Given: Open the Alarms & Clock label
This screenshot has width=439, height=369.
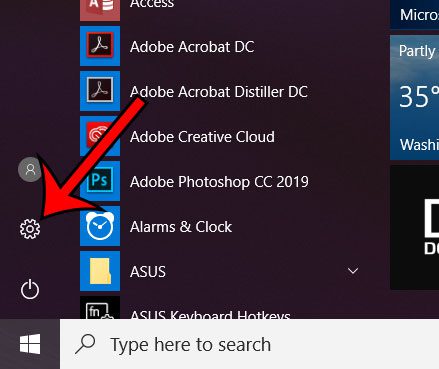Looking at the screenshot, I should pos(181,227).
